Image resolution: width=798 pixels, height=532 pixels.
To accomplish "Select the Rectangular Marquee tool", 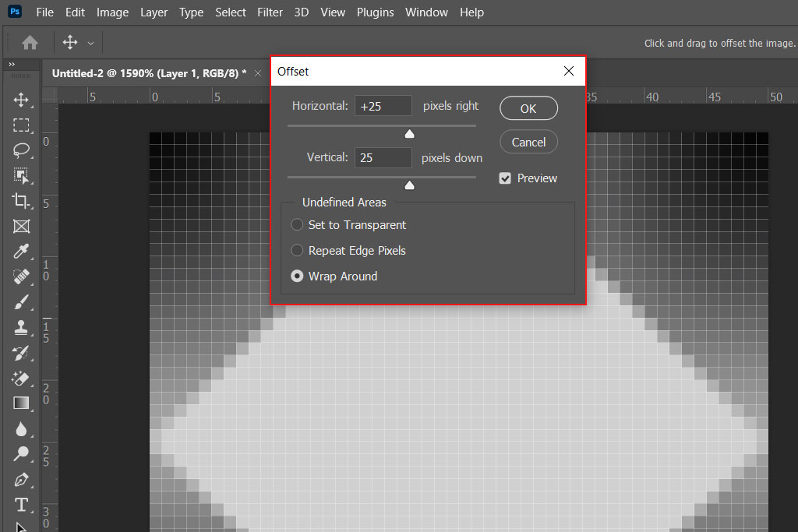I will point(21,125).
